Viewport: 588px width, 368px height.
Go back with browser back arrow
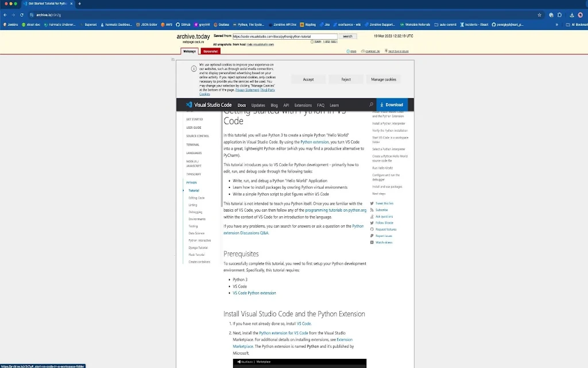click(x=5, y=15)
